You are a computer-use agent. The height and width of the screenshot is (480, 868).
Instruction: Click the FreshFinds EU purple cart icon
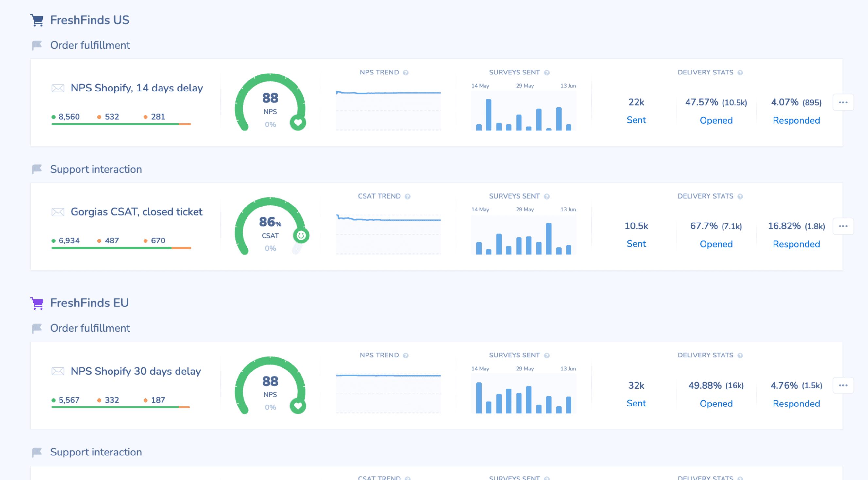pyautogui.click(x=37, y=303)
